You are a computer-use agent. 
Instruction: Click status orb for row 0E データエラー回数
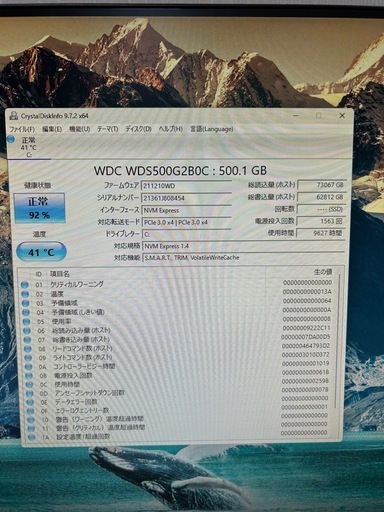(30, 403)
